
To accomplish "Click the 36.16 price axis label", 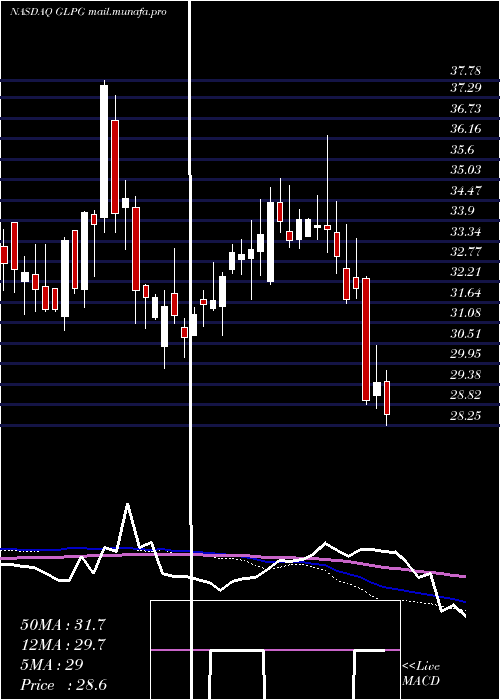I will pyautogui.click(x=466, y=129).
